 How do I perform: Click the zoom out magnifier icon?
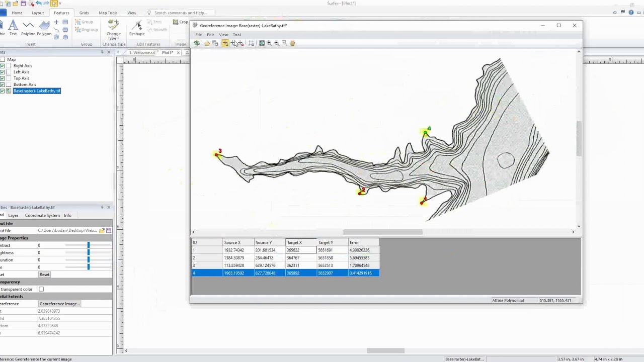[277, 43]
